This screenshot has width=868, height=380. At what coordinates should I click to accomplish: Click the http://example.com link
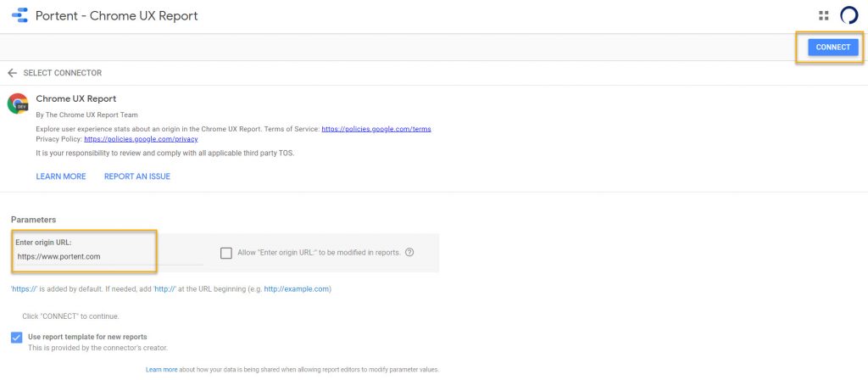pos(296,289)
